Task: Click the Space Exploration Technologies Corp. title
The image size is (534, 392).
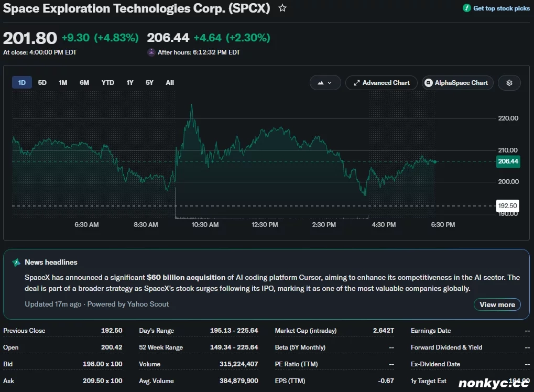Action: 137,8
